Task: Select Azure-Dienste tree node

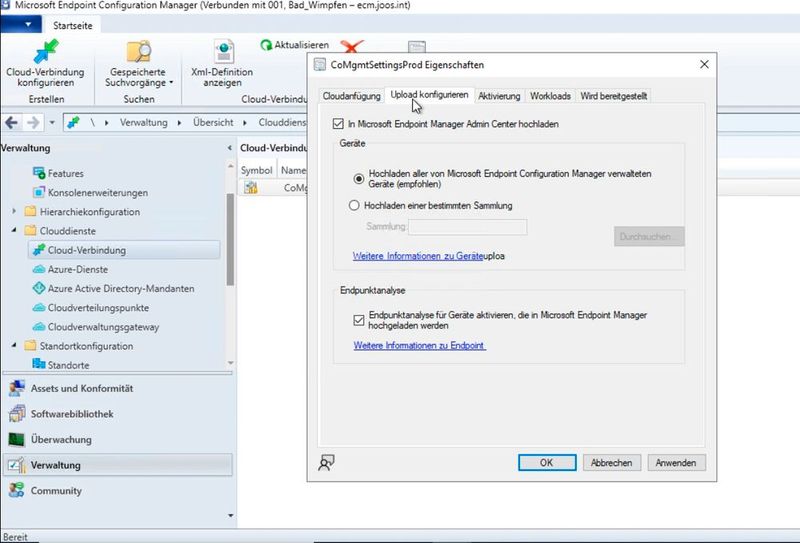Action: pyautogui.click(x=70, y=269)
